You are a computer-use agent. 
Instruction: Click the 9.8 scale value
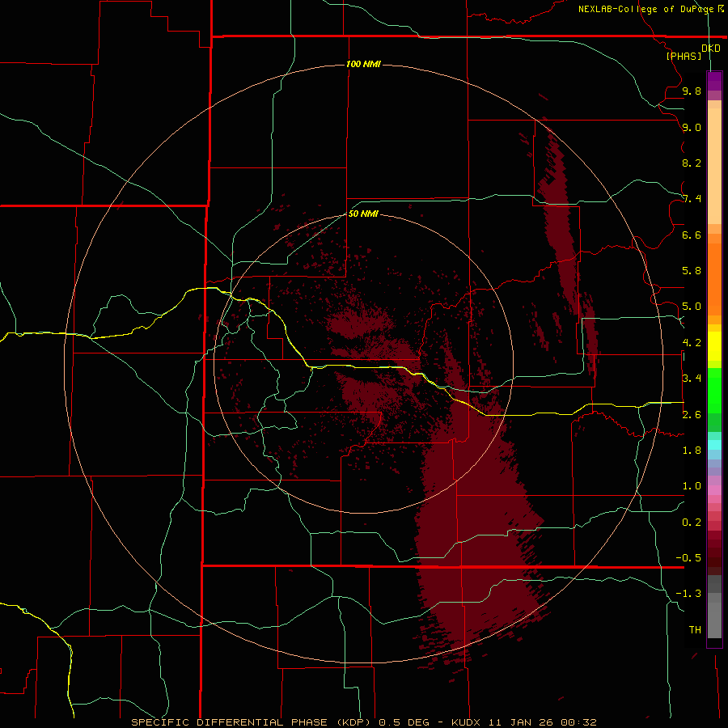692,91
